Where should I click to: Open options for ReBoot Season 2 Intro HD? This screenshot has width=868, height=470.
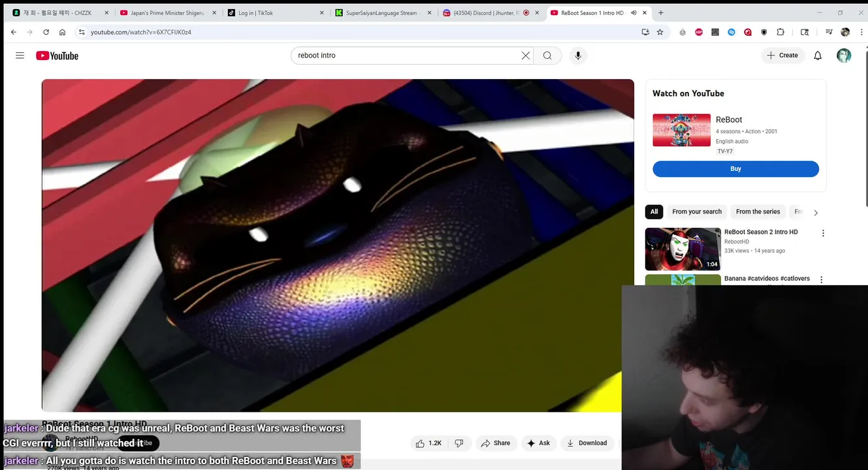823,233
